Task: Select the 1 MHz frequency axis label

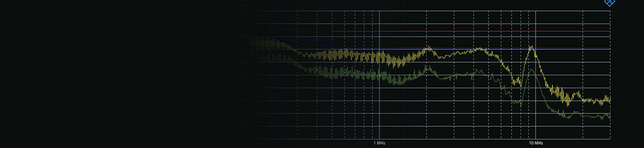Action: pyautogui.click(x=379, y=143)
